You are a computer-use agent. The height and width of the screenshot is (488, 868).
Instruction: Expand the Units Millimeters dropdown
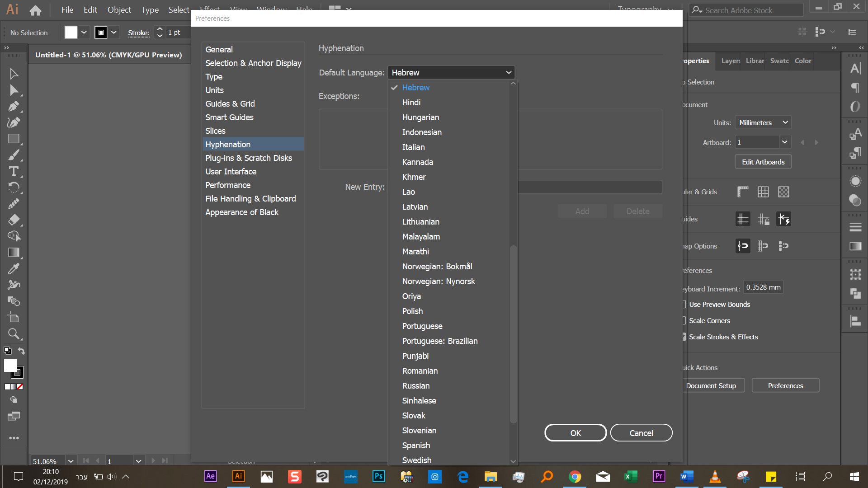(763, 122)
